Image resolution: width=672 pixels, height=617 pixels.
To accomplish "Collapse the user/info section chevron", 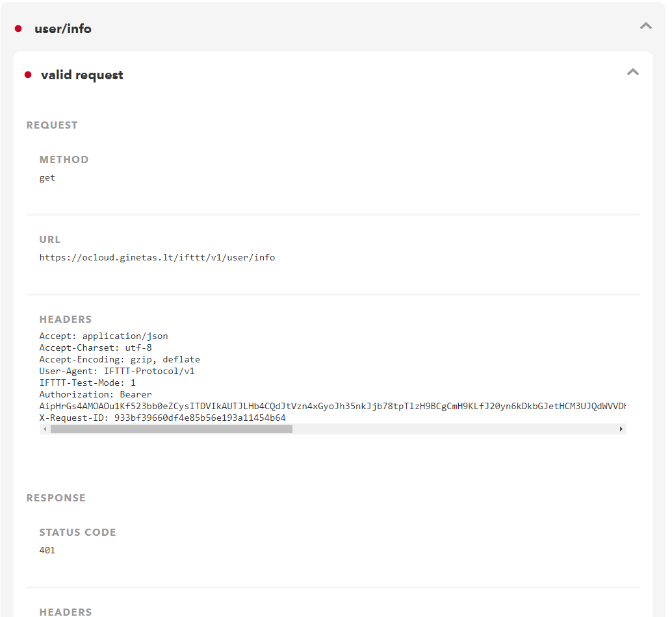I will pos(645,26).
